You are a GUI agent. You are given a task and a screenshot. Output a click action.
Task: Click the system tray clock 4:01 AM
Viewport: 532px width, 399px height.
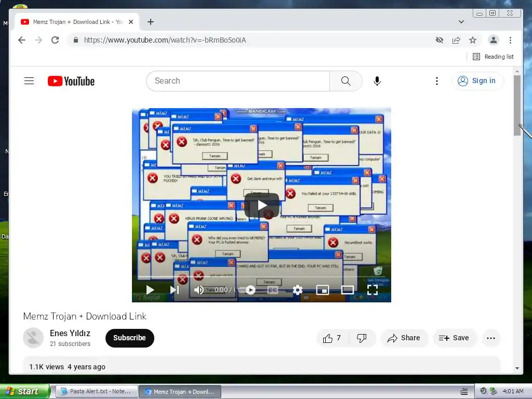513,391
